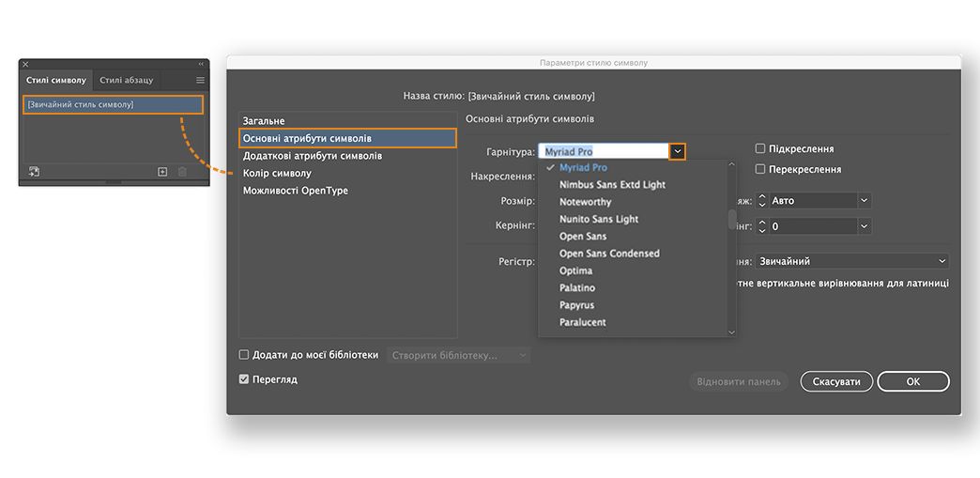Switch to the Стилі абзацу tab
Image resolution: width=980 pixels, height=478 pixels.
click(x=126, y=80)
